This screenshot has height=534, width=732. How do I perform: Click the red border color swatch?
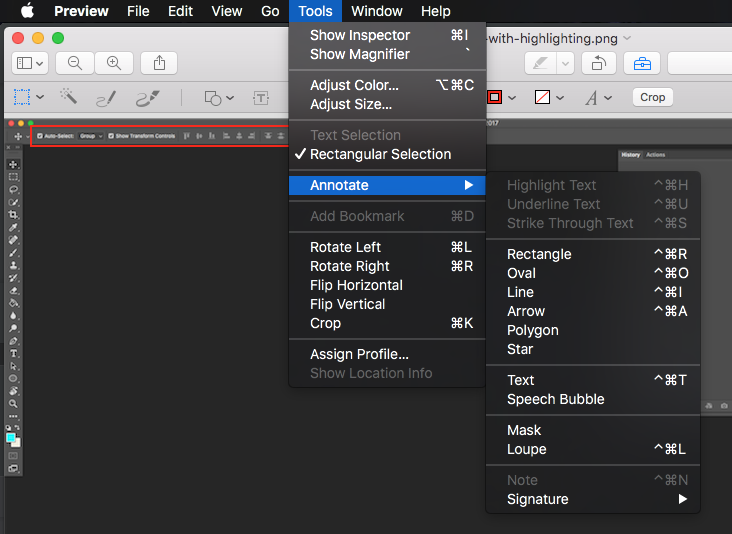tap(494, 97)
